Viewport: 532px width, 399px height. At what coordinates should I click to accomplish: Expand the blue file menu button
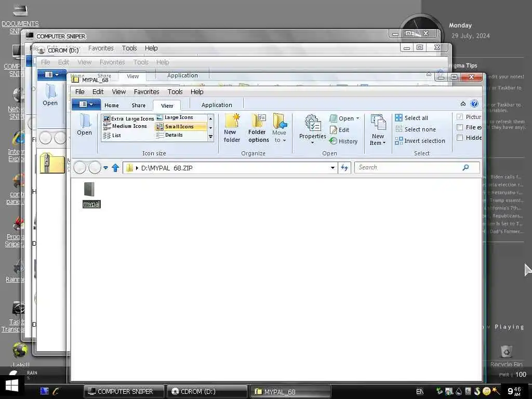point(86,104)
